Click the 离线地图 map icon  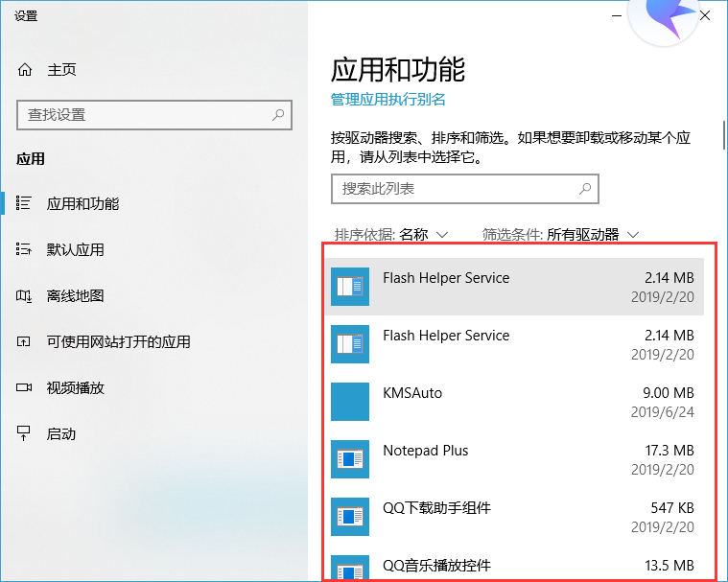click(24, 295)
